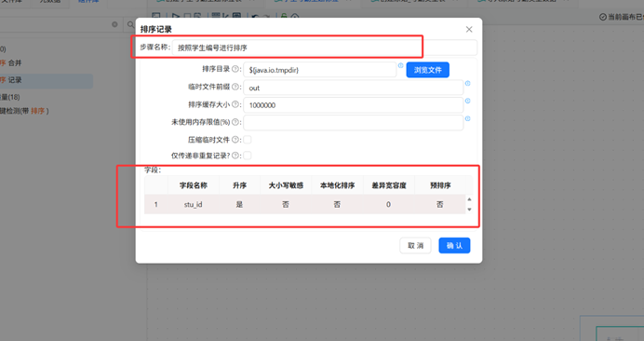Click the 否 value under 大小写敏感
Image resolution: width=644 pixels, height=341 pixels.
click(286, 204)
